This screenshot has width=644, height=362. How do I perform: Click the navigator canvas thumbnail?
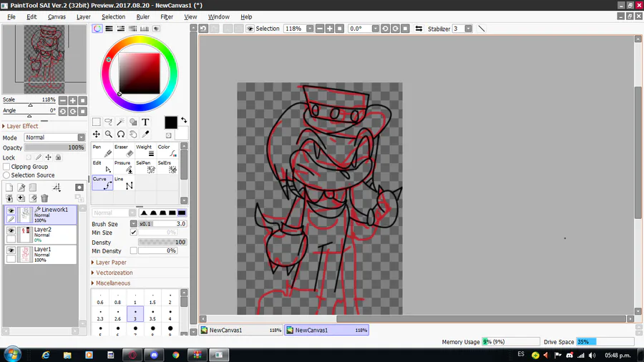pyautogui.click(x=44, y=59)
